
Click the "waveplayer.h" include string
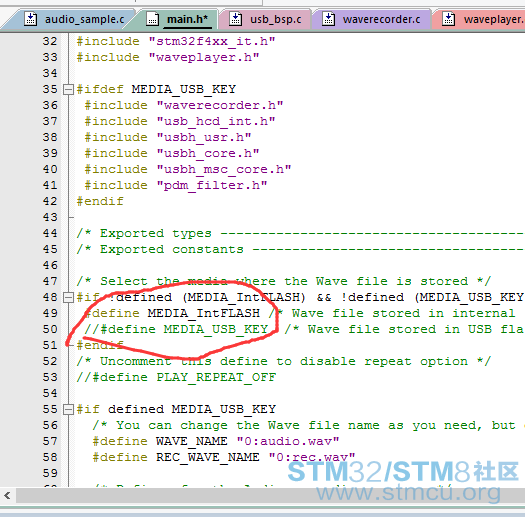click(x=204, y=58)
